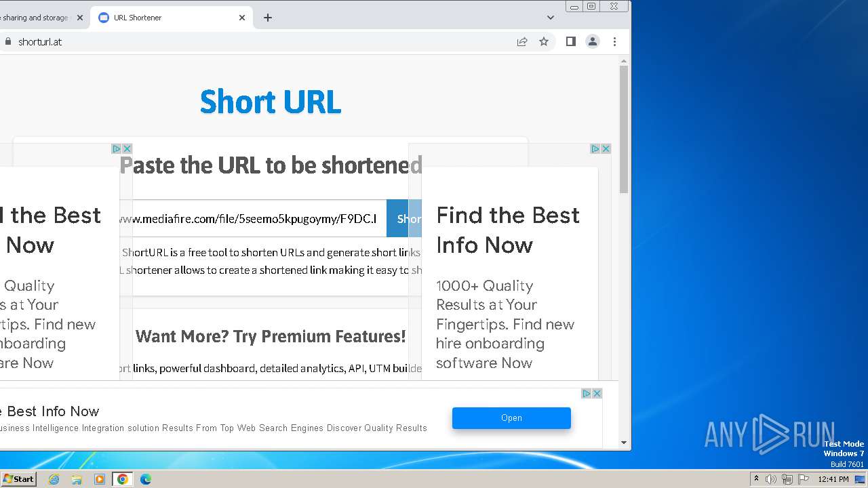The image size is (868, 488).
Task: Click the vertical scrollbar thumb
Action: 624,129
